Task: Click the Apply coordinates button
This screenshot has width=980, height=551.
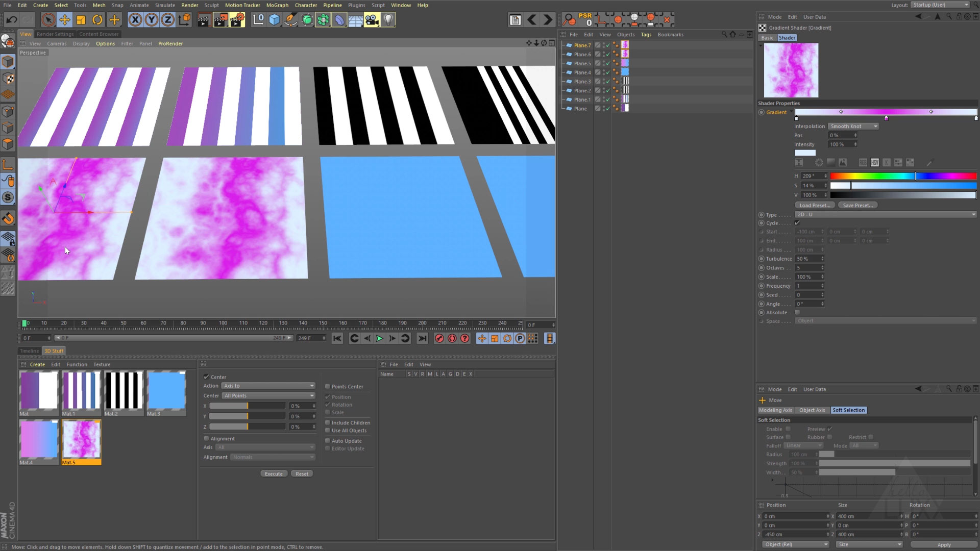Action: [944, 544]
